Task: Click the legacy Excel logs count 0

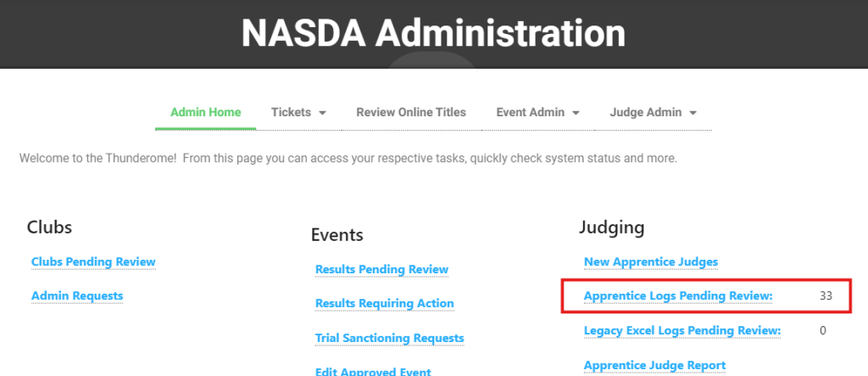Action: [x=822, y=330]
